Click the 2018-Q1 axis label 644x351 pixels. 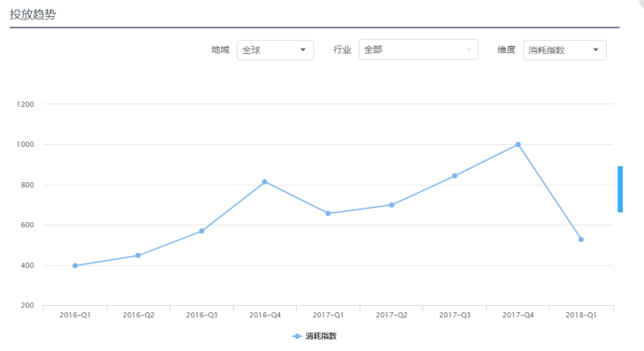click(x=581, y=316)
